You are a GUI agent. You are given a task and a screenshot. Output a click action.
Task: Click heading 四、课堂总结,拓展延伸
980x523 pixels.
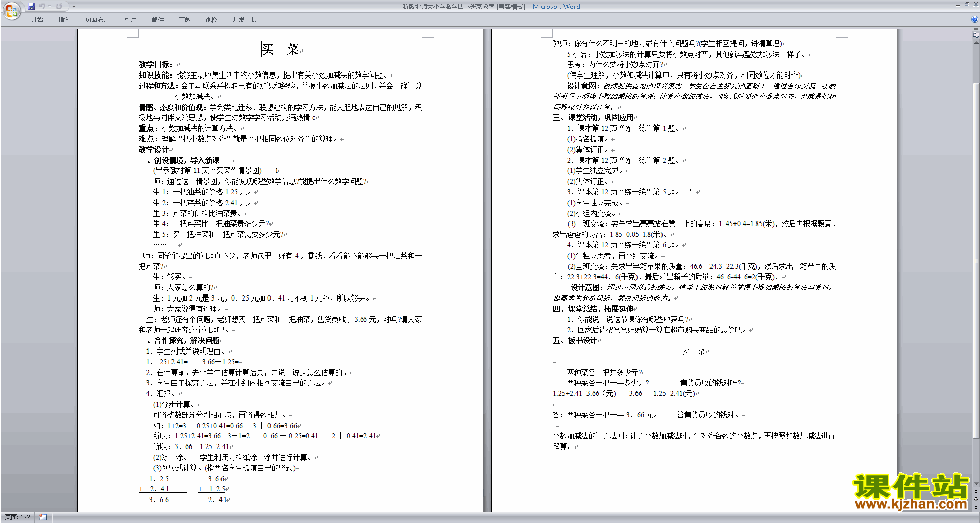(x=593, y=309)
